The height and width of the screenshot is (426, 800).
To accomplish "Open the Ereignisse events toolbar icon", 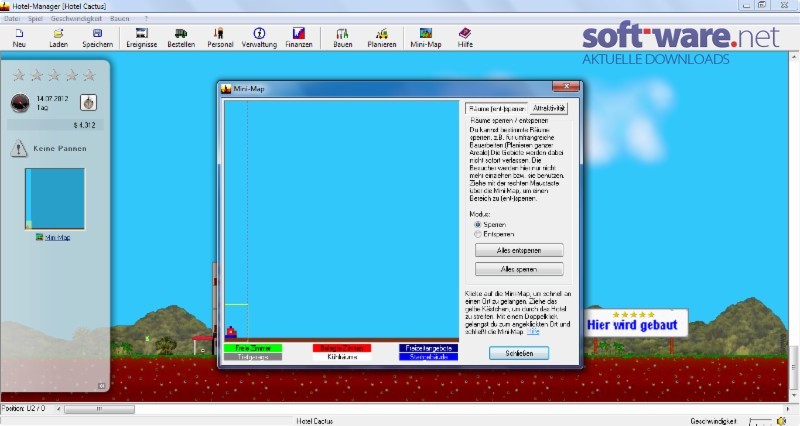I will [x=141, y=34].
